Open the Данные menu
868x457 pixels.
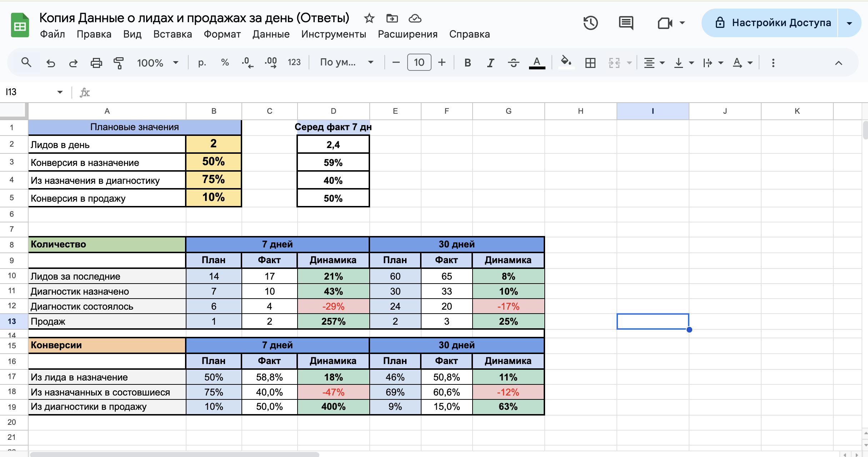tap(271, 34)
